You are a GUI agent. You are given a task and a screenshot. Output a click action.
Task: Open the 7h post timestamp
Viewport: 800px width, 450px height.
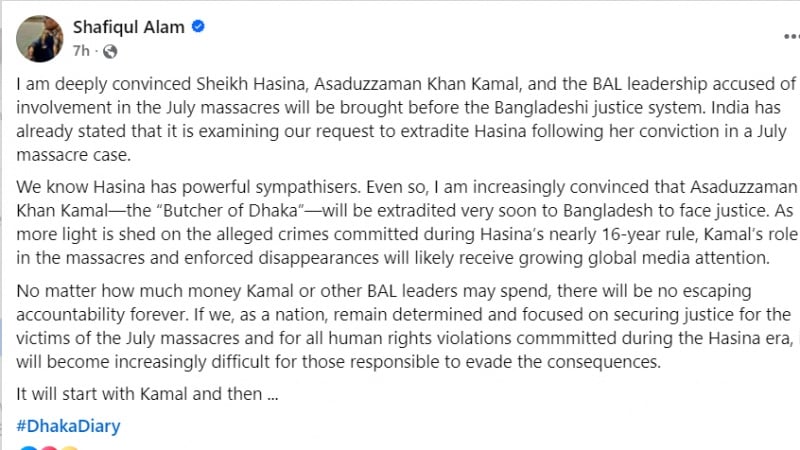pos(82,50)
